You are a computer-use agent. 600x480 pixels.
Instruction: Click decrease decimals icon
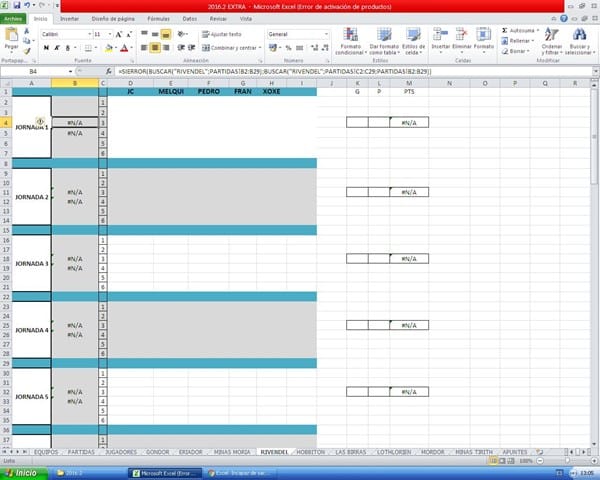click(x=325, y=48)
